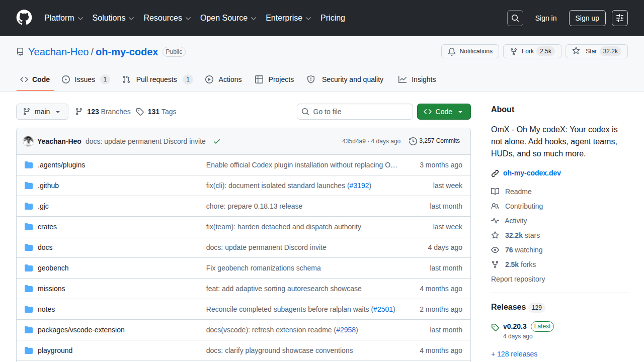The image size is (644, 362).
Task: Open issue link #3192
Action: coord(359,186)
